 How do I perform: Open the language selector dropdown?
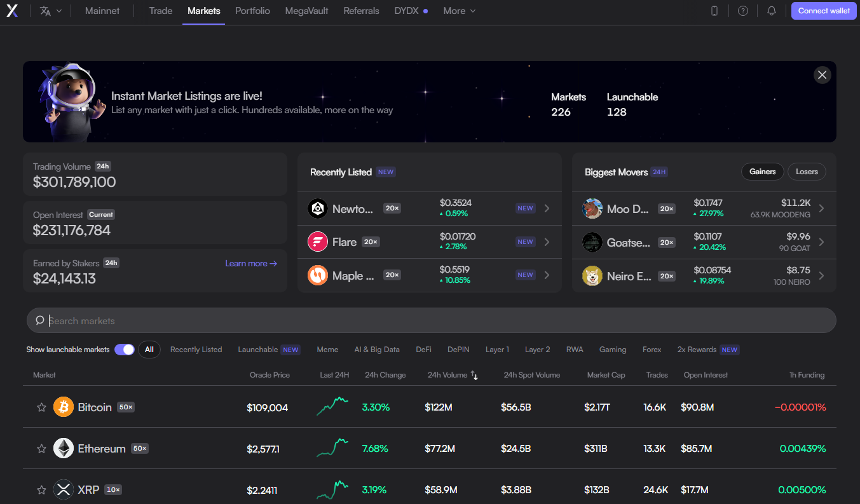click(x=51, y=11)
